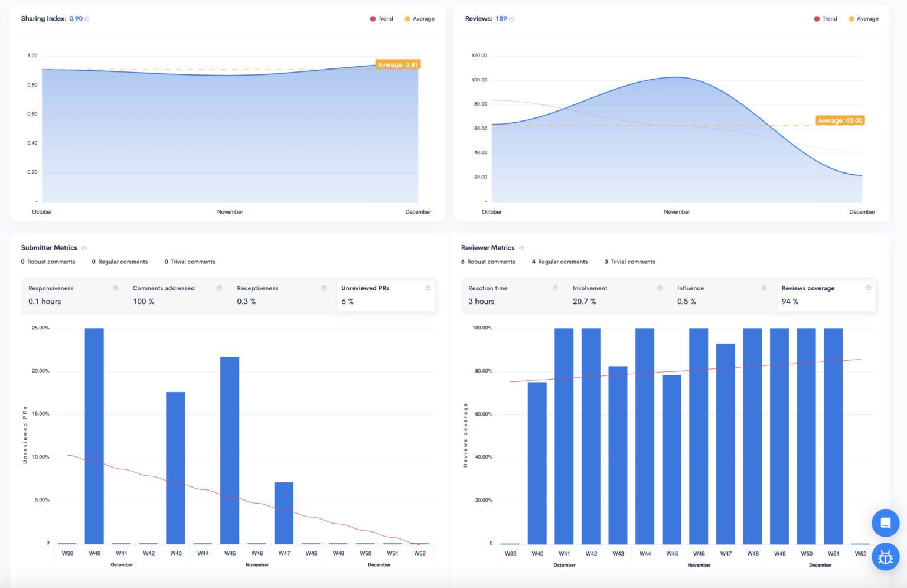The height and width of the screenshot is (588, 907).
Task: Click the Influence help icon
Action: pyautogui.click(x=764, y=288)
